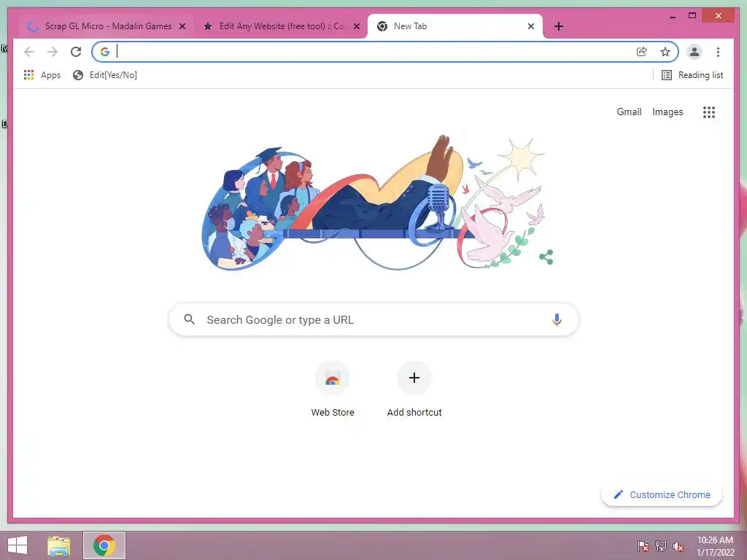The image size is (747, 560).
Task: Open the Windows Start menu
Action: 18,545
